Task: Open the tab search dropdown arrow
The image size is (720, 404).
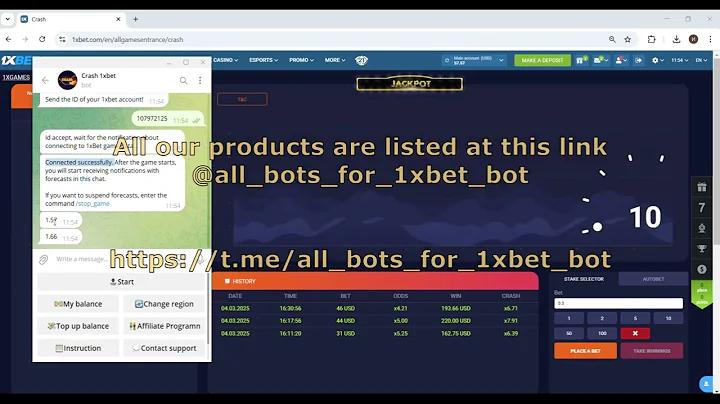Action: (x=7, y=19)
